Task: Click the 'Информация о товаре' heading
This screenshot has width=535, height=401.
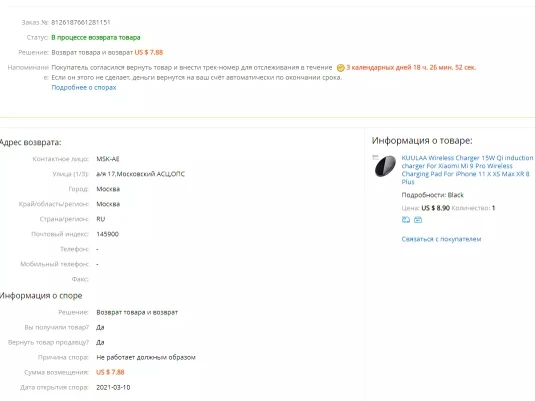Action: [422, 141]
